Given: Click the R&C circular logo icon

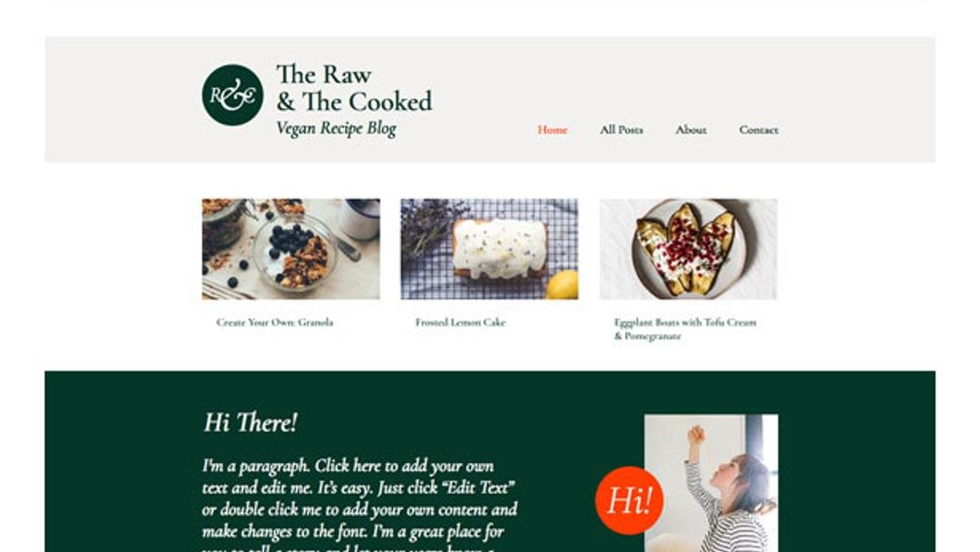Looking at the screenshot, I should 232,95.
